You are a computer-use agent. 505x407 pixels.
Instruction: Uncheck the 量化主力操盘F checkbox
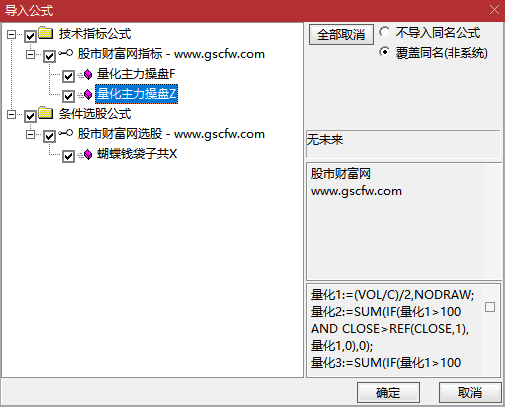68,76
